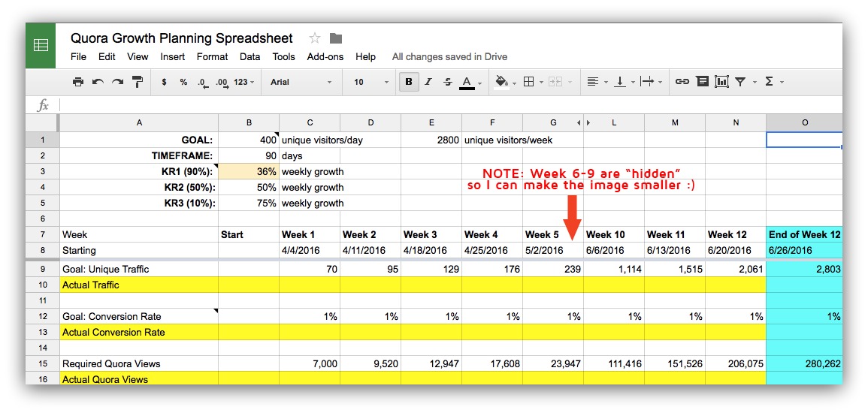Increase decimal places
Viewport: 868px width, 413px height.
tap(222, 83)
